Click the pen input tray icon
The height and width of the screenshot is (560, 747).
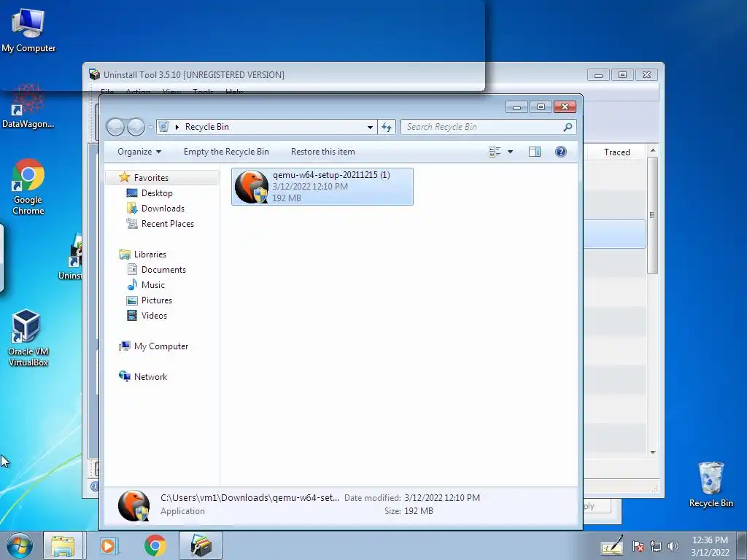tap(612, 545)
